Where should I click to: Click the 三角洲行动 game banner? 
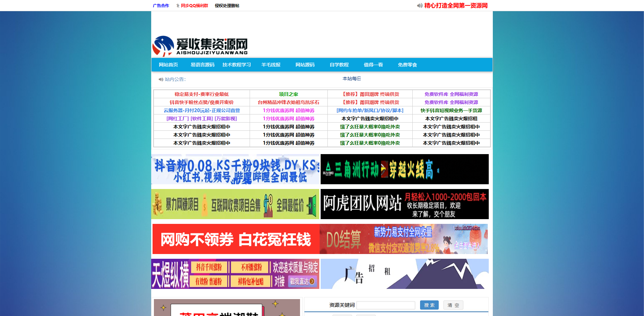(404, 169)
